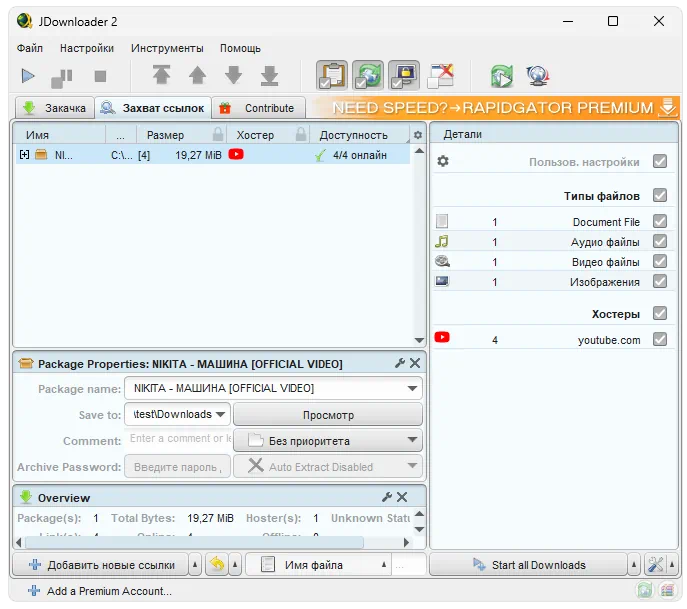Toggle file types section checkbox in the Details panel
This screenshot has height=609, width=687.
click(659, 195)
